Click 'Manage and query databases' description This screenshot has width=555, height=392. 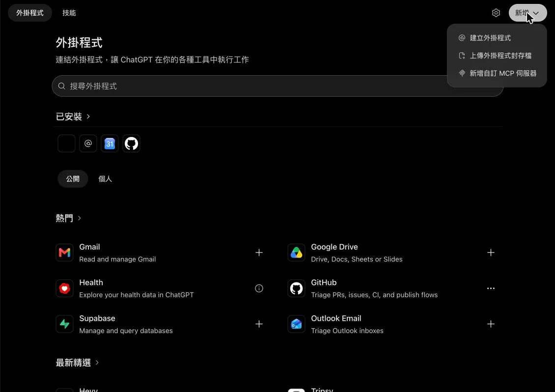click(x=126, y=331)
